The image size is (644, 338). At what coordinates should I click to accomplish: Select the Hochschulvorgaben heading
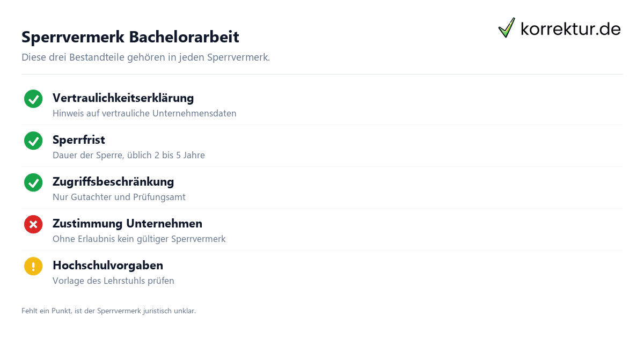108,266
